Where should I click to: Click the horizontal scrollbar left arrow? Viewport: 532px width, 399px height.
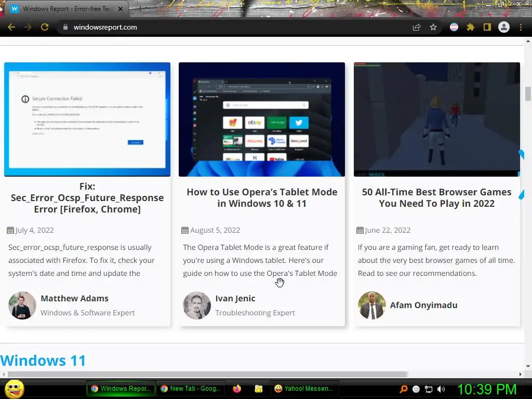(x=4, y=374)
